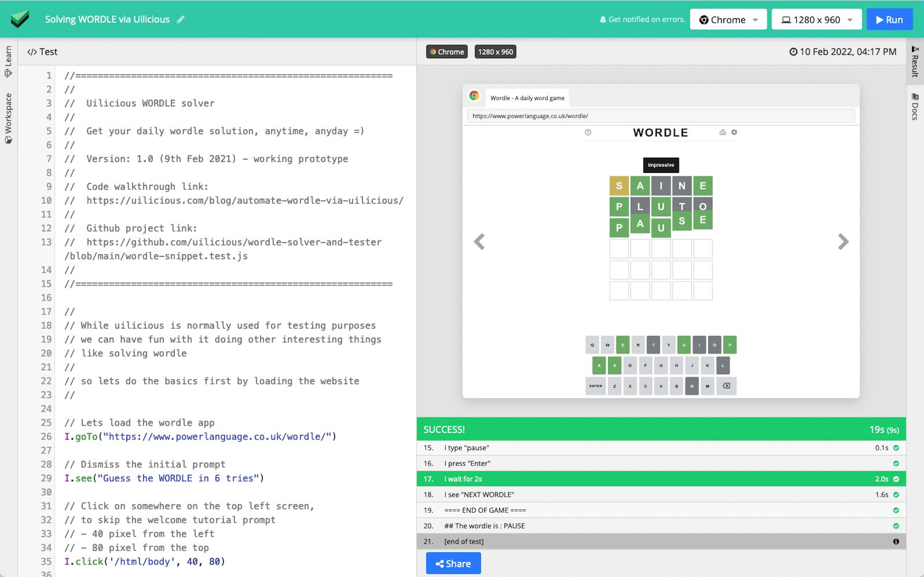Open the Docs side tab
This screenshot has width=924, height=577.
[915, 107]
